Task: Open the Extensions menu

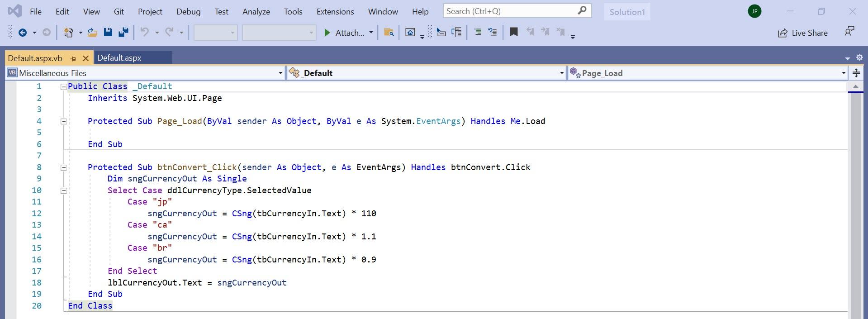Action: click(x=335, y=11)
